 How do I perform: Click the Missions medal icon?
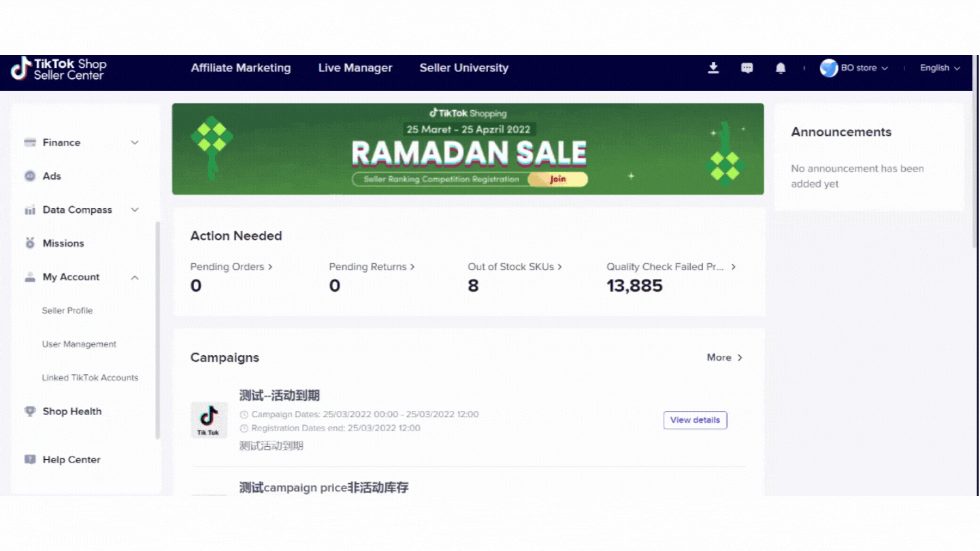pyautogui.click(x=30, y=244)
